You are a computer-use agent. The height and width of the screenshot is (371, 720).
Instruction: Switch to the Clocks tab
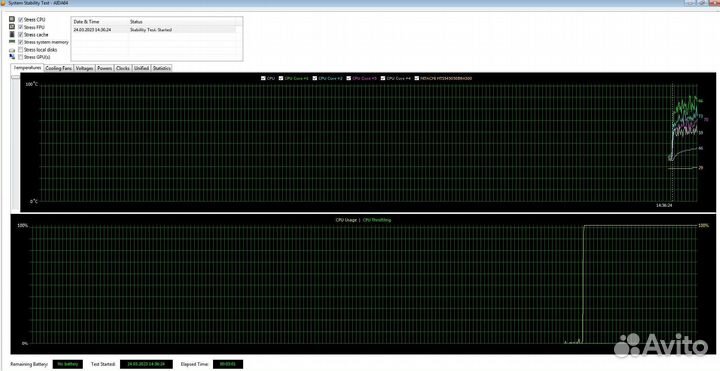[123, 68]
